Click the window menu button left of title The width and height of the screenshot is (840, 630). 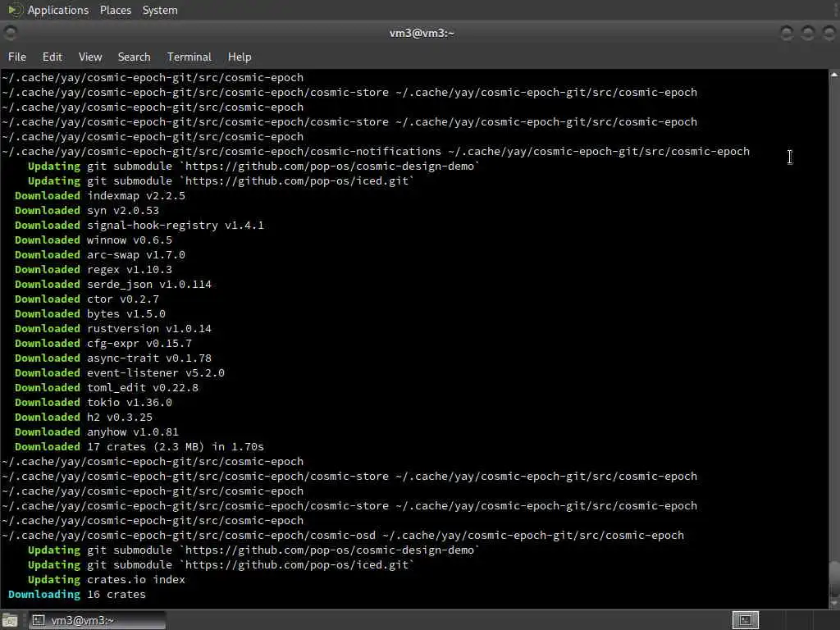10,33
